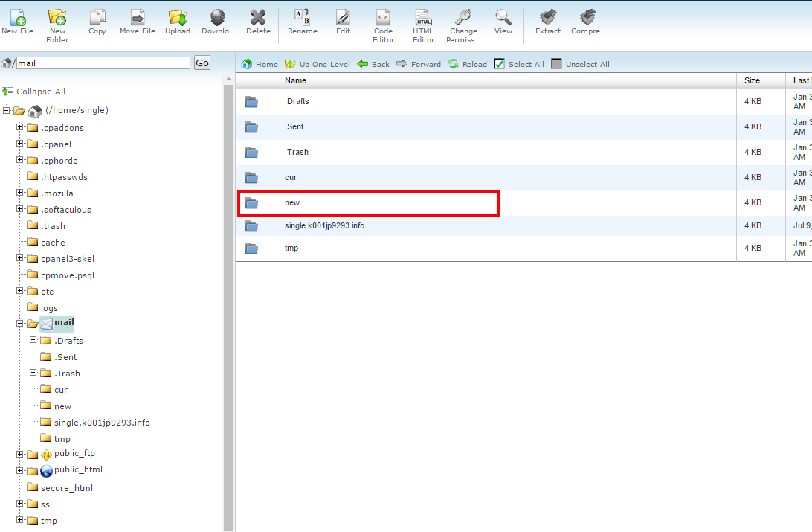Screen dimensions: 812x532
Task: Click the Up One Level link
Action: pos(317,64)
